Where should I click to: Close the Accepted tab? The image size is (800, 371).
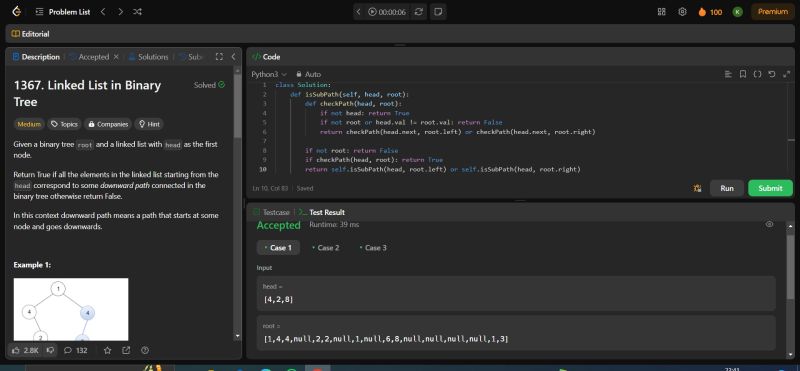tap(116, 57)
